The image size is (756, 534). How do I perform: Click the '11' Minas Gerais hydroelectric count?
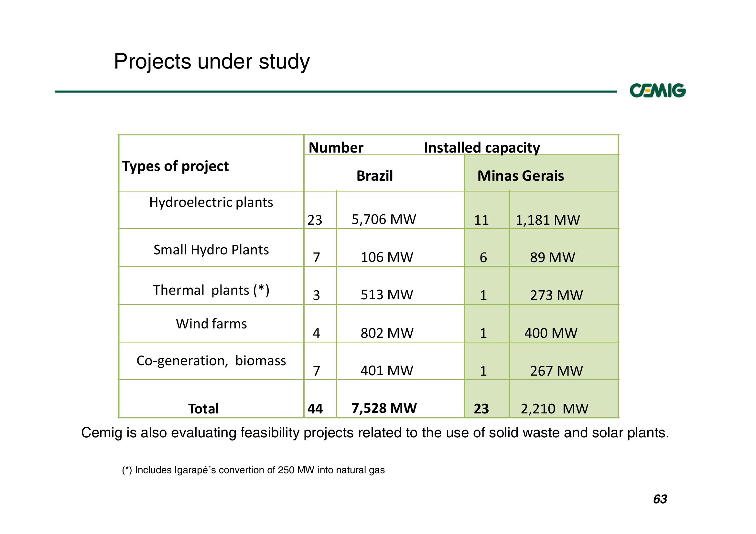[481, 220]
